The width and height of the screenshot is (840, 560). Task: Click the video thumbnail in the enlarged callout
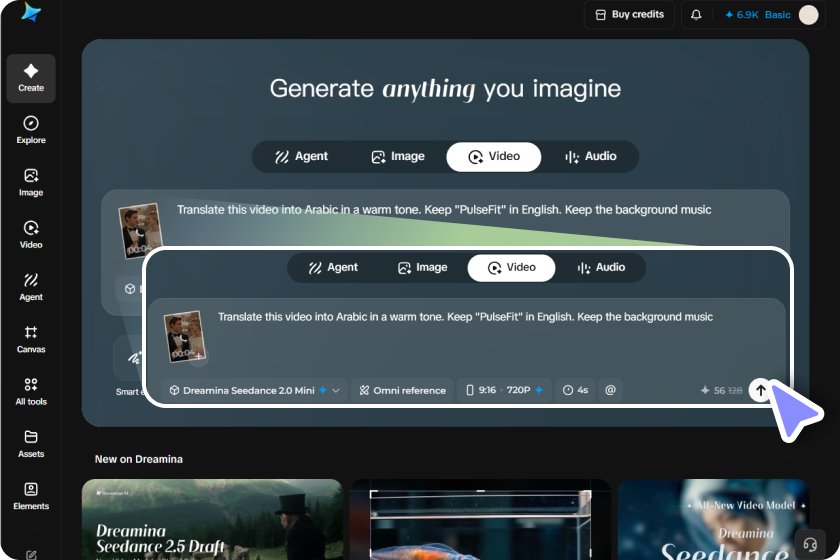coord(184,337)
